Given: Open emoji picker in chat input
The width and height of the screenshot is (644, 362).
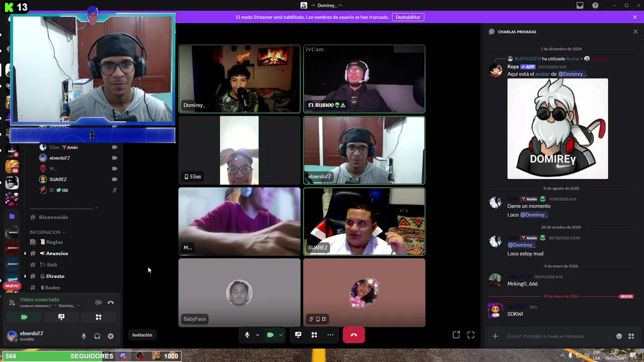Looking at the screenshot, I should coord(619,336).
